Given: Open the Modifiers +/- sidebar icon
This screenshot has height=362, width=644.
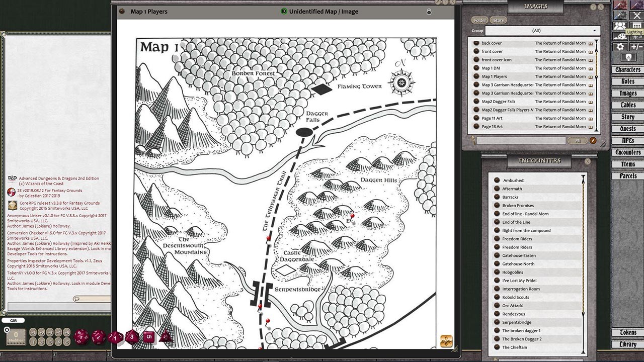Looking at the screenshot, I should coord(637,46).
